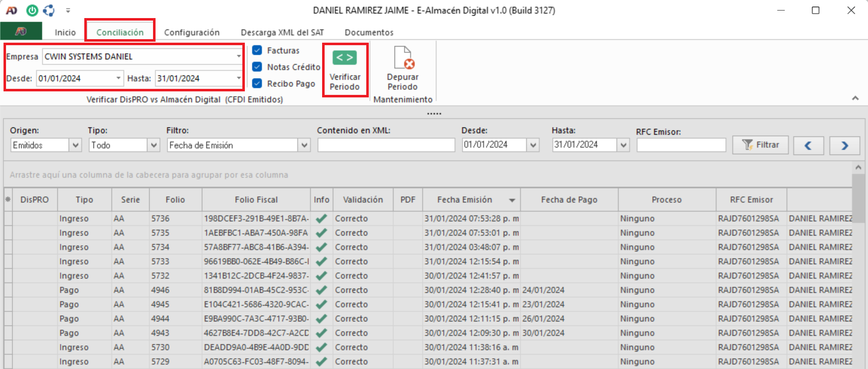This screenshot has height=369, width=868.
Task: Switch to the Configuración tab
Action: [x=192, y=32]
